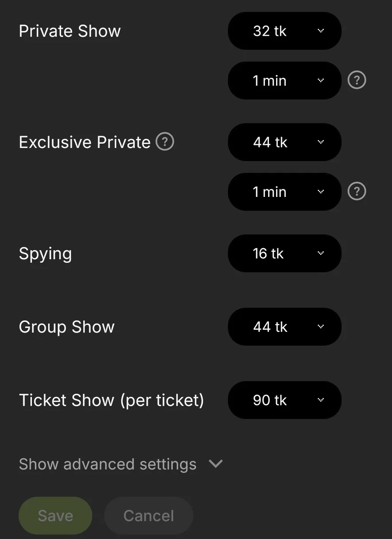Click the Ticket Show (per ticket) label

pyautogui.click(x=111, y=400)
